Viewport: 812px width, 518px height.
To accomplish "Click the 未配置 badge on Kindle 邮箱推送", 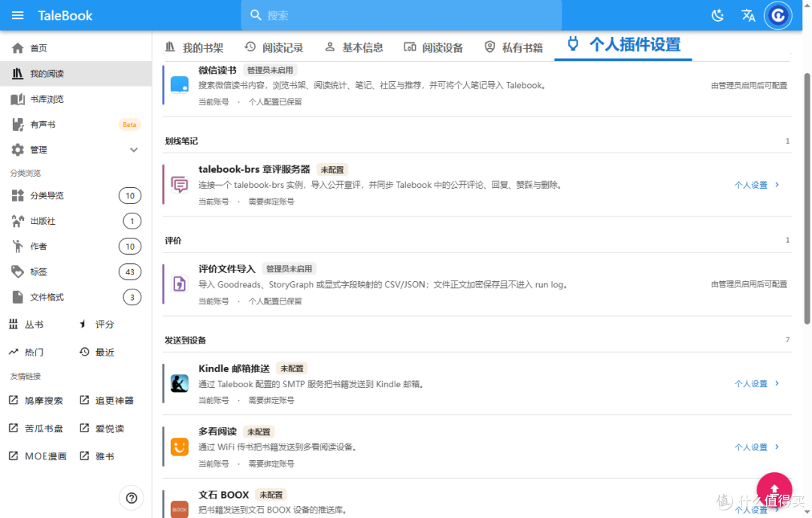I will tap(292, 369).
